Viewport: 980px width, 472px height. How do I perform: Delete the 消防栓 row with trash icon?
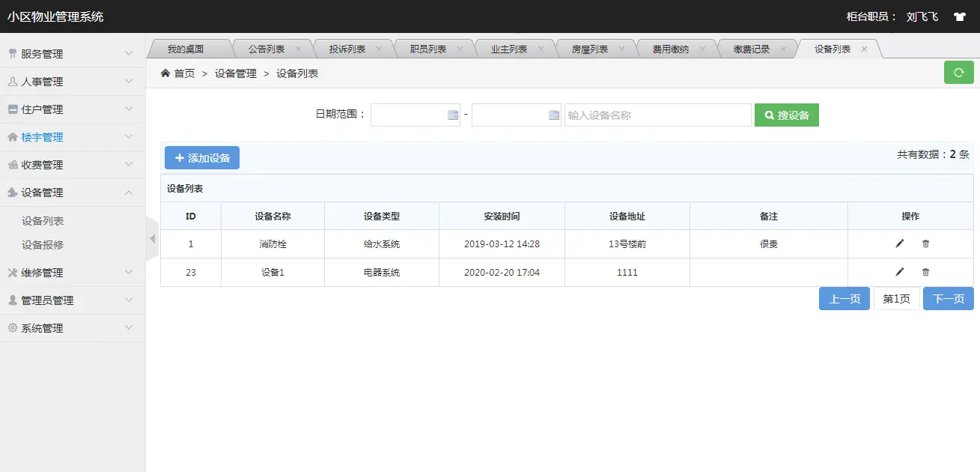(925, 243)
